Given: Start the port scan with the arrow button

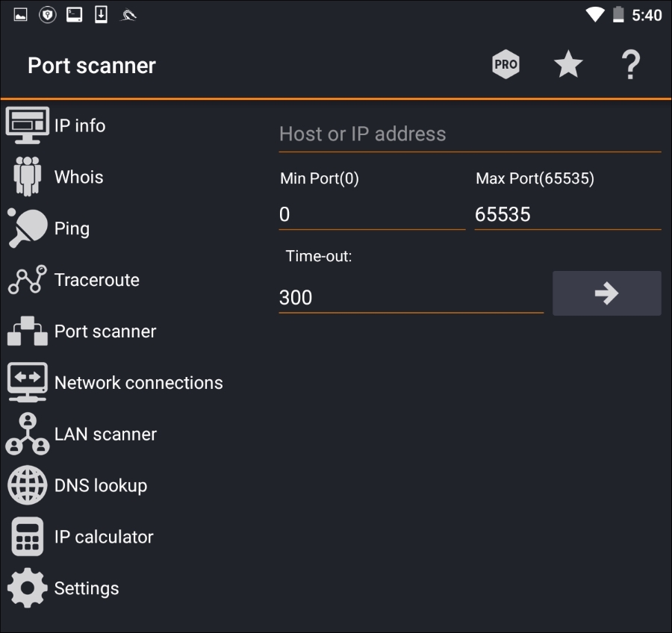Looking at the screenshot, I should tap(607, 293).
